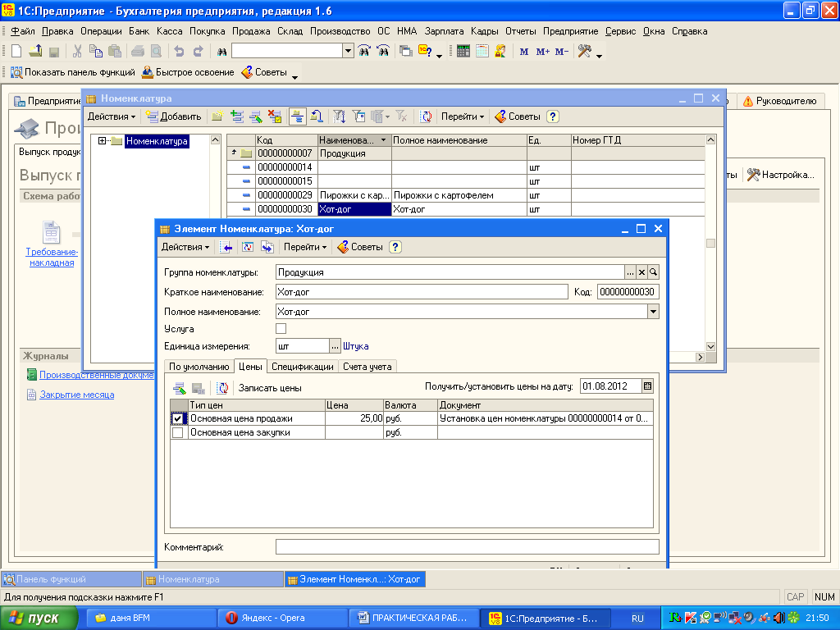Click the Cut scissors icon
Image resolution: width=840 pixels, height=630 pixels.
tap(77, 52)
